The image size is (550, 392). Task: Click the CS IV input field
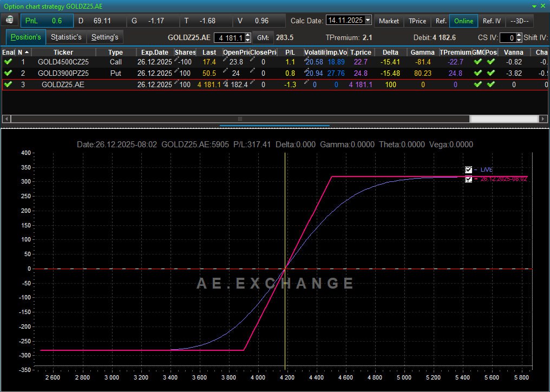coord(507,38)
